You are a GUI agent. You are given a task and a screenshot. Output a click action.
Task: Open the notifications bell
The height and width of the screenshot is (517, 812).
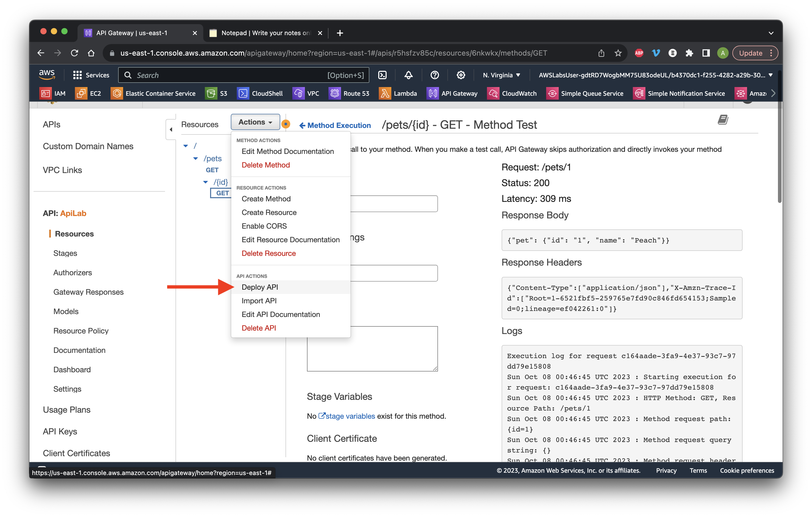pyautogui.click(x=408, y=75)
